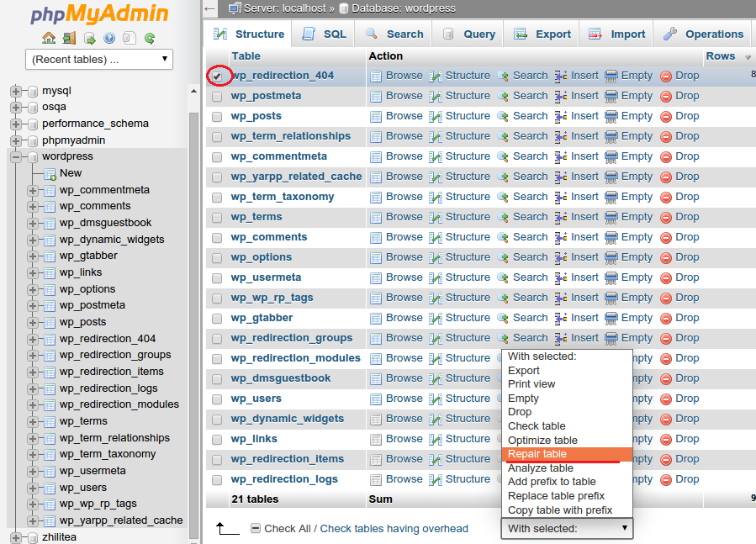
Task: Expand the mysql database tree node
Action: coord(16,90)
